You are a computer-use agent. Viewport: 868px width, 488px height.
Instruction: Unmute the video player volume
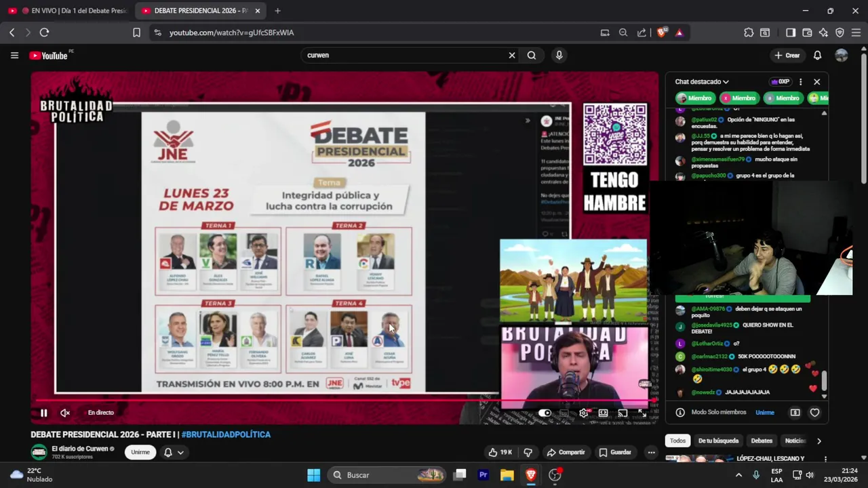point(65,413)
